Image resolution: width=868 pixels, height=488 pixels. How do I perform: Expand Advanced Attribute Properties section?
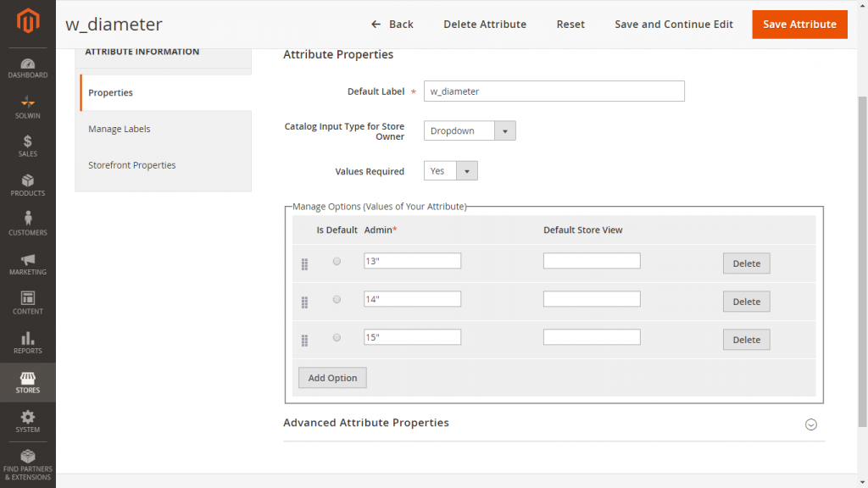tap(810, 424)
